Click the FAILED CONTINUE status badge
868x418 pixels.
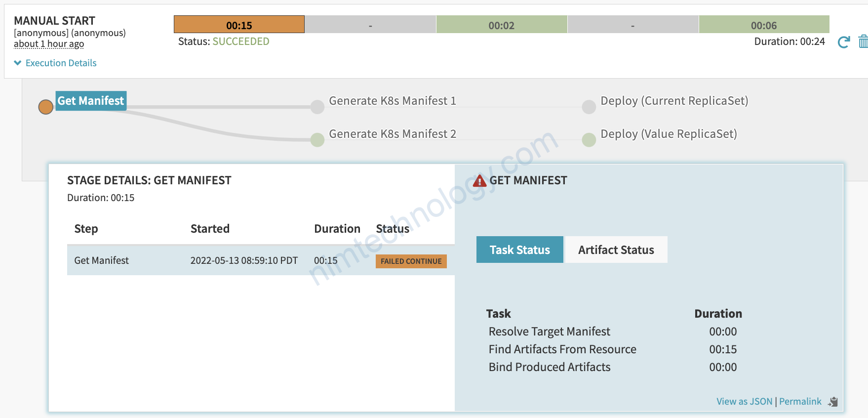tap(411, 261)
